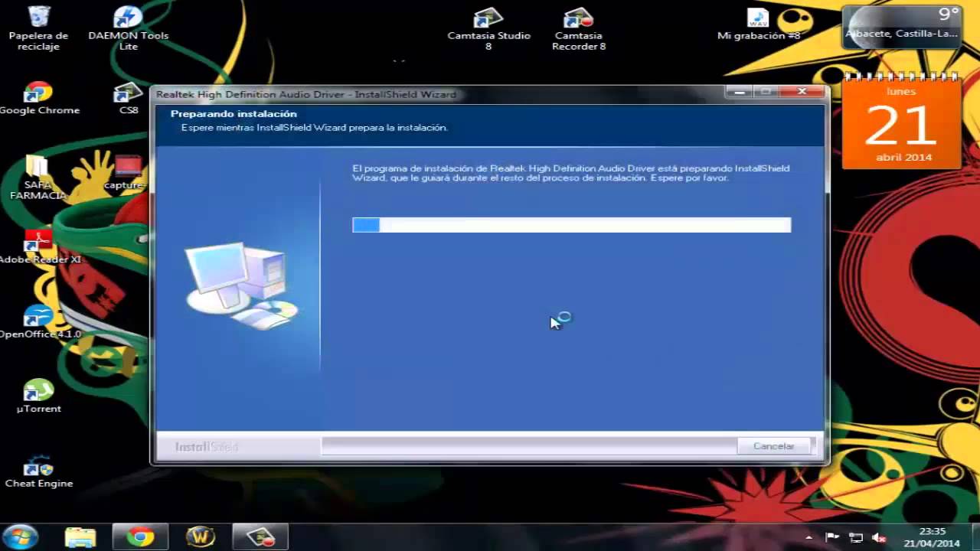This screenshot has height=551, width=980.
Task: Launch Adobe Reader XI shortcut
Action: click(x=38, y=246)
